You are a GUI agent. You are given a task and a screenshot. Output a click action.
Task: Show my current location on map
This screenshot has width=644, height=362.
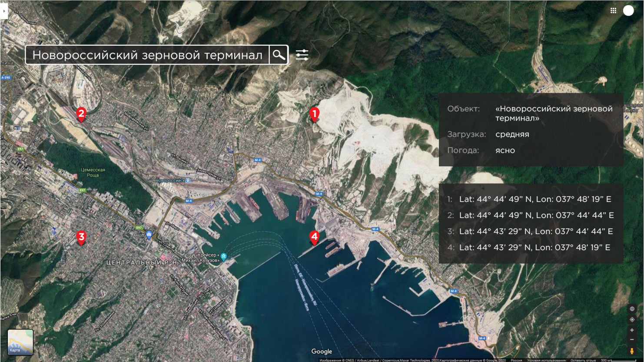[x=632, y=319]
